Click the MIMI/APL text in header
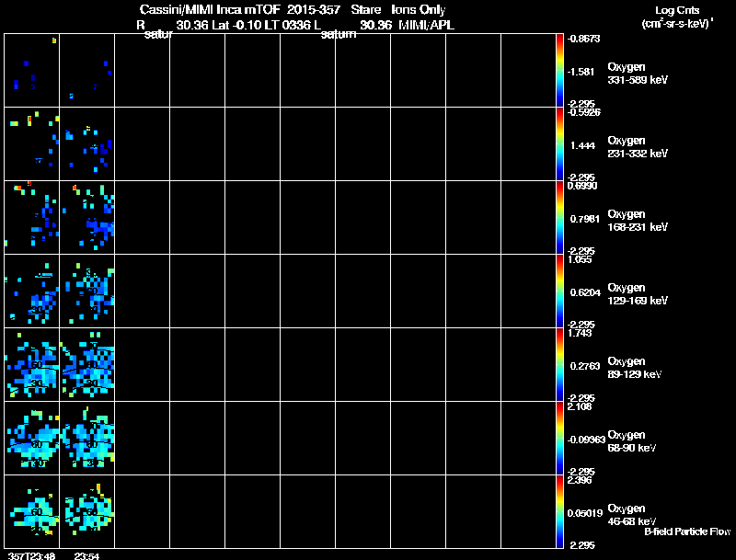Image resolution: width=736 pixels, height=560 pixels. (x=426, y=25)
